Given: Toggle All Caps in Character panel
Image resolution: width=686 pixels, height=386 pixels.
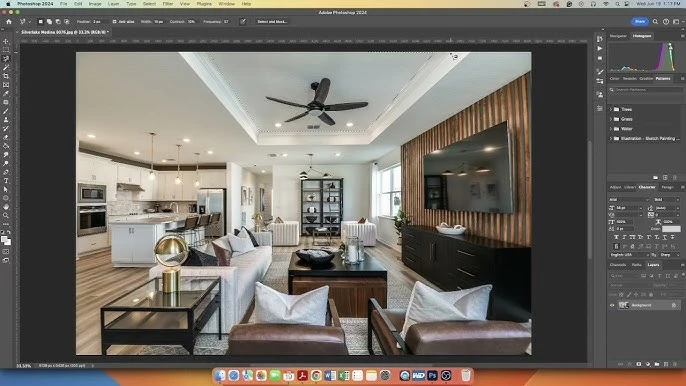Looking at the screenshot, I should tap(633, 237).
